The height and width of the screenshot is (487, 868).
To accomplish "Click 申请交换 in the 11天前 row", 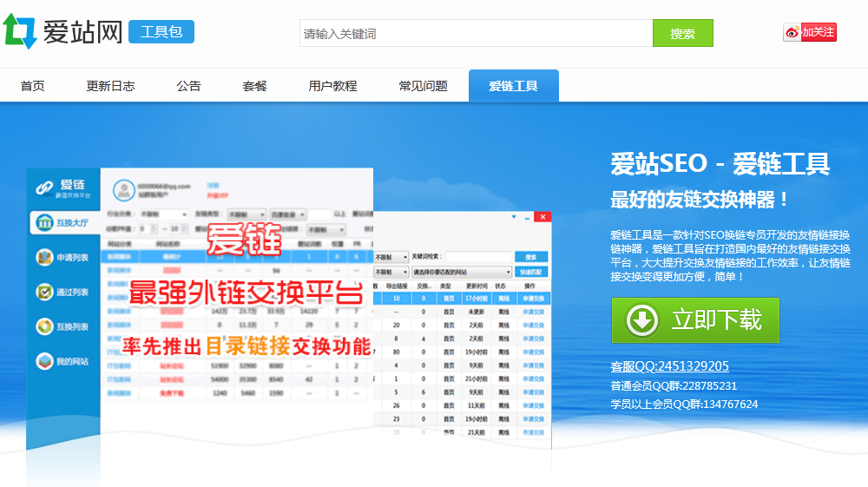I will click(x=534, y=405).
